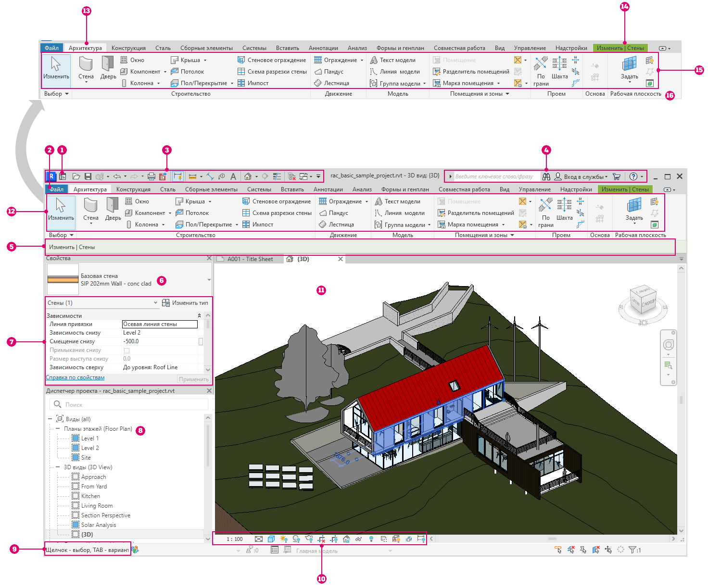Viewport: 708px width, 588px height.
Task: Toggle Select Pinned Elements in status bar
Action: tap(583, 550)
